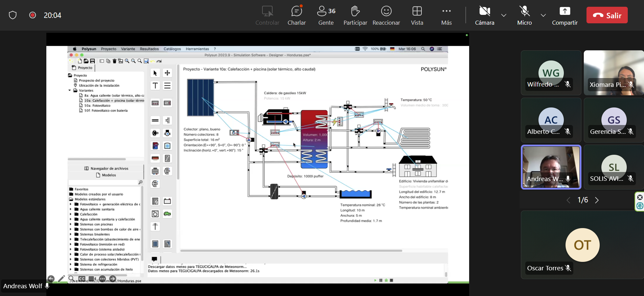Screen dimensions: 644x296
Task: Toggle the Cámara button on
Action: pos(485,15)
